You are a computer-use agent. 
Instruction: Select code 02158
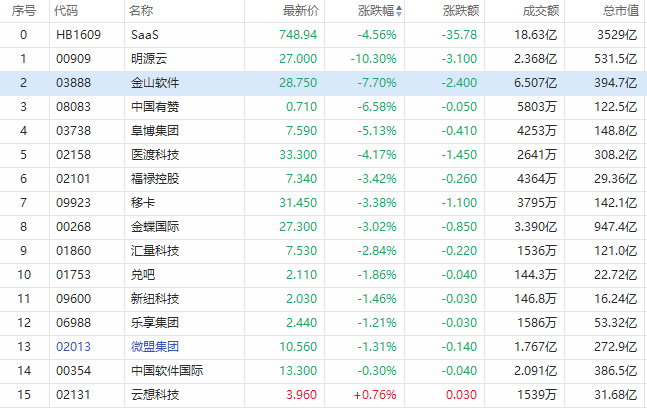click(73, 155)
